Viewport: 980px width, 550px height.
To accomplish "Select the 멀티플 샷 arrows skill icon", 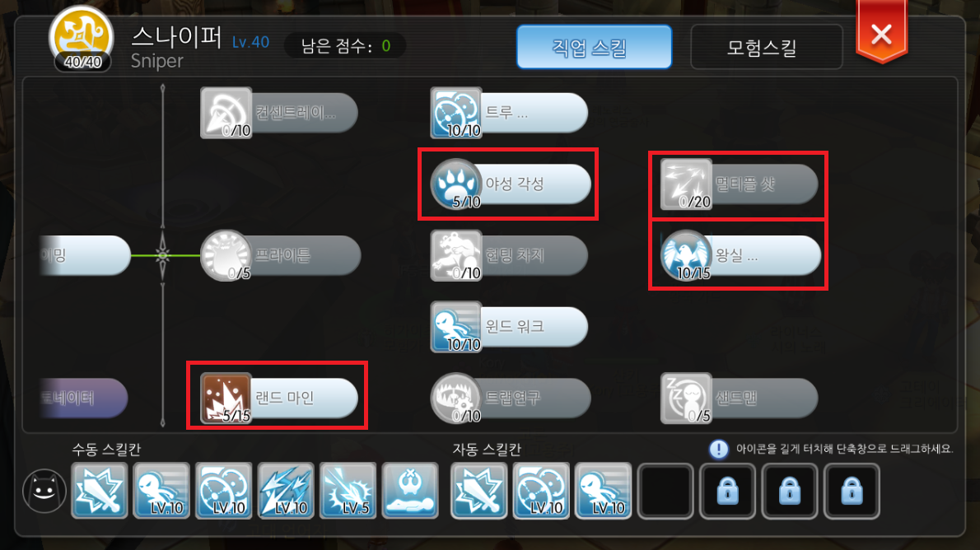I will 686,184.
